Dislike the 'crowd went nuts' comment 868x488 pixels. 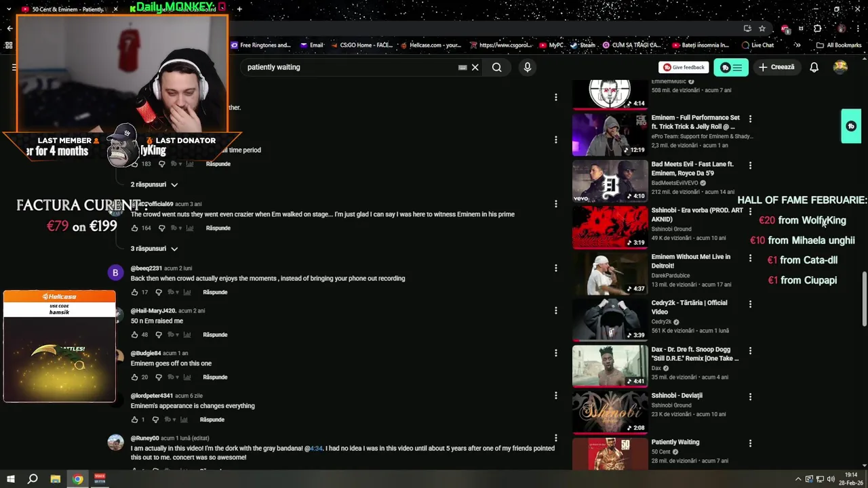(161, 228)
